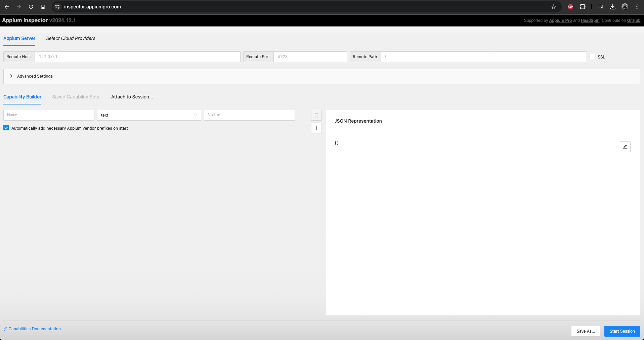644x340 pixels.
Task: Click the browser profile avatar
Action: [x=625, y=6]
